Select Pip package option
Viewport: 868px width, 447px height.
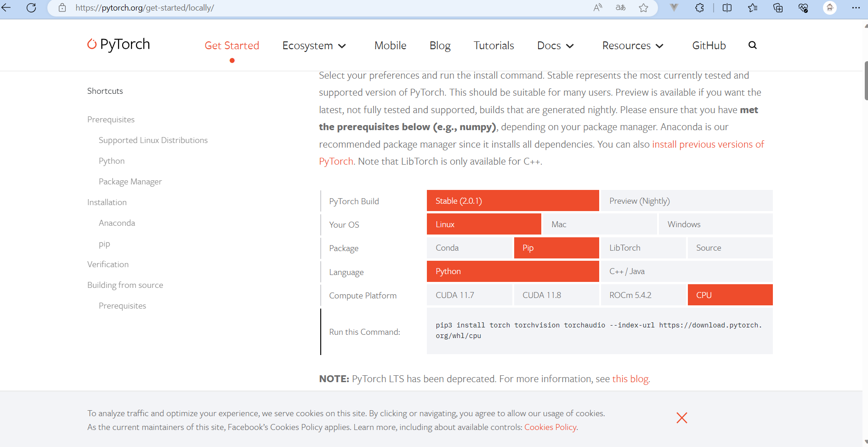click(x=556, y=247)
